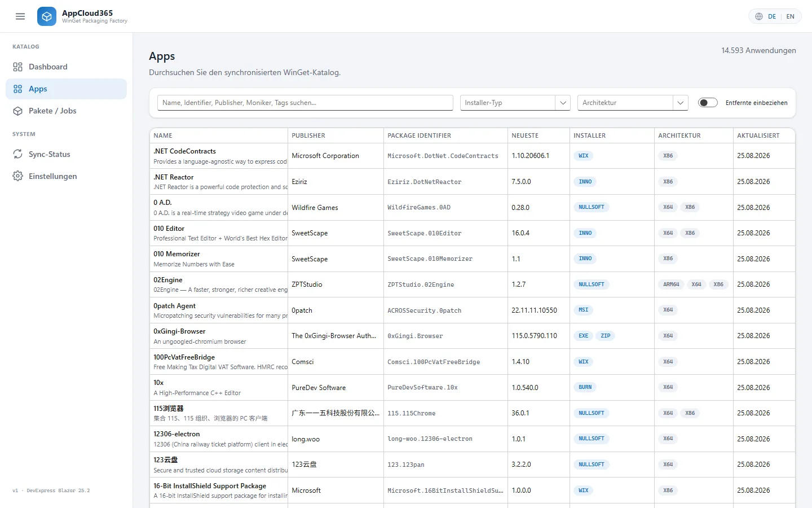
Task: Open Einstellungen settings page
Action: click(x=67, y=176)
